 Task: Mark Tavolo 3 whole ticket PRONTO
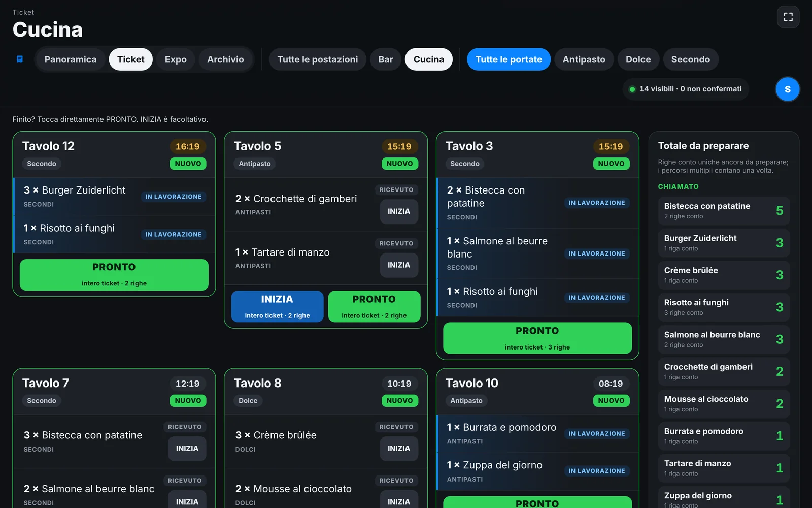pyautogui.click(x=537, y=338)
